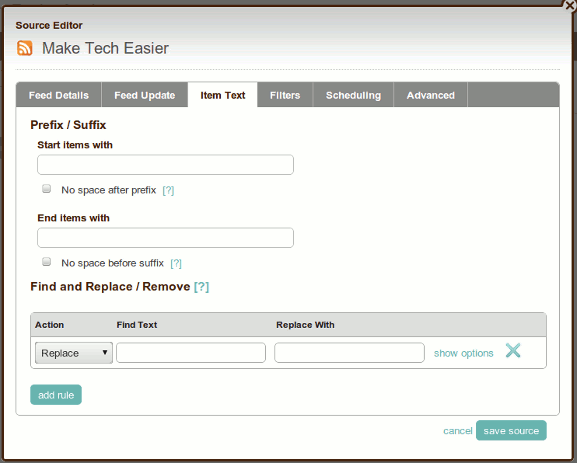Switch to the Feed Details tab
Viewport: 577px width, 463px height.
tap(59, 95)
